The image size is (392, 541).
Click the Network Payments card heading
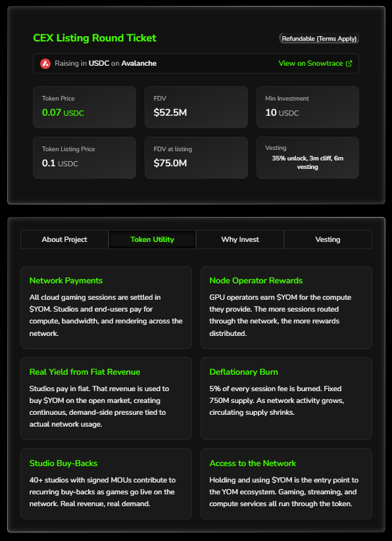pos(66,281)
